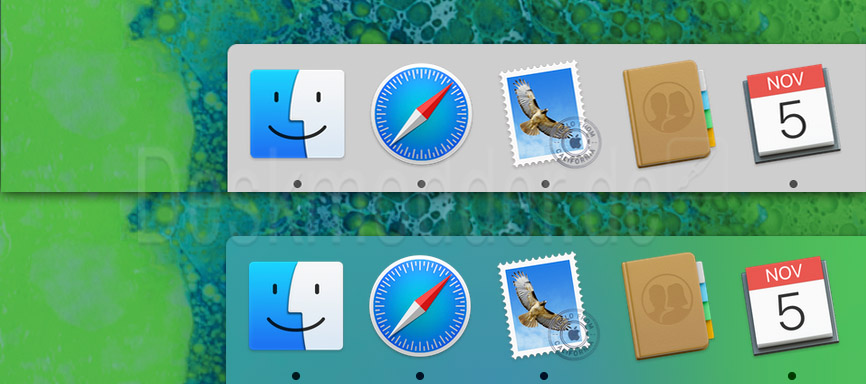Launch Safari compass in the translucent dock

coord(420,306)
